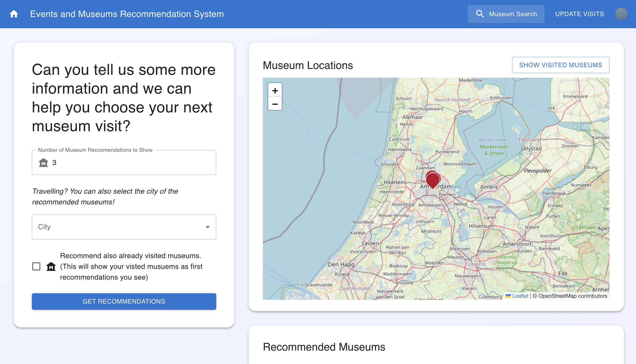
Task: Click the app title in header
Action: click(x=127, y=14)
